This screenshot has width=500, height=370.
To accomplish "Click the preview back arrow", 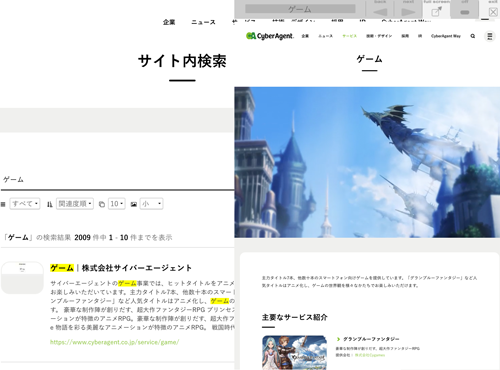I will pos(380,12).
